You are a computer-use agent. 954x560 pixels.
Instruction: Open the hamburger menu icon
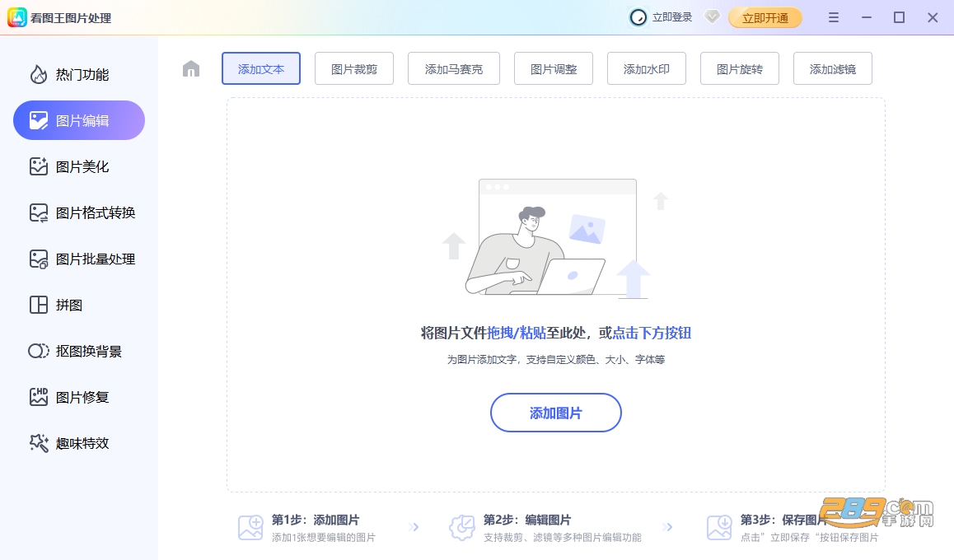pos(834,17)
